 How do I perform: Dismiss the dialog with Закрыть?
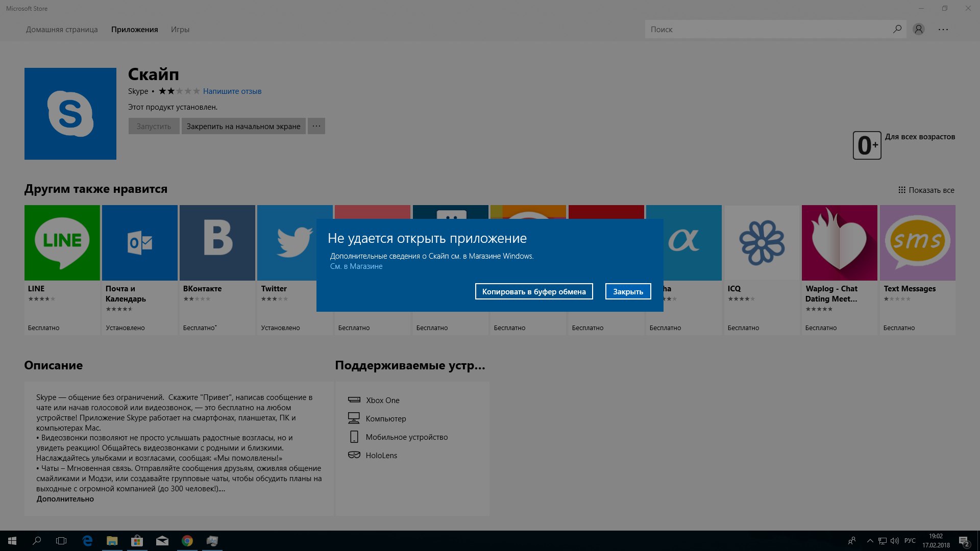[x=628, y=291]
